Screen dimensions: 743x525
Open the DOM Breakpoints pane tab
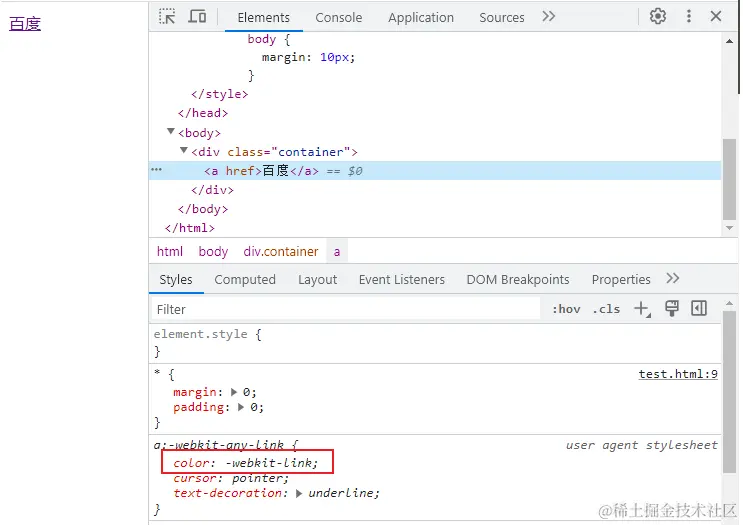coord(518,280)
